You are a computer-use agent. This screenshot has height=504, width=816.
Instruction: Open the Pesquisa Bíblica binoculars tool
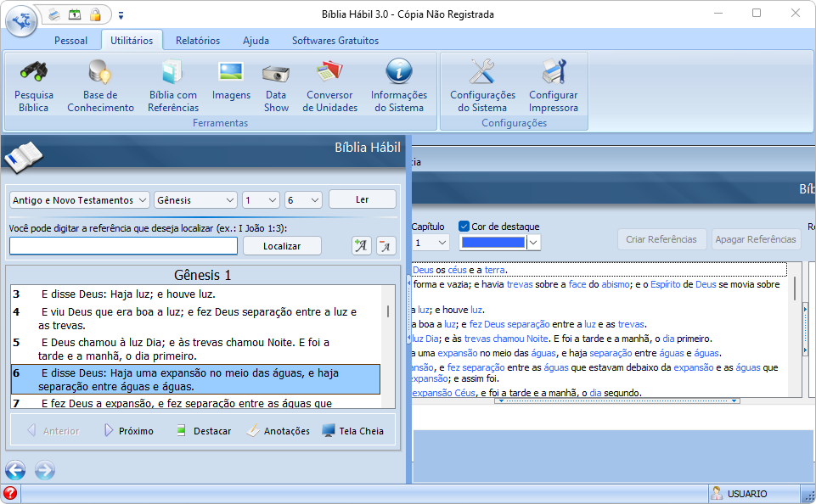[34, 86]
